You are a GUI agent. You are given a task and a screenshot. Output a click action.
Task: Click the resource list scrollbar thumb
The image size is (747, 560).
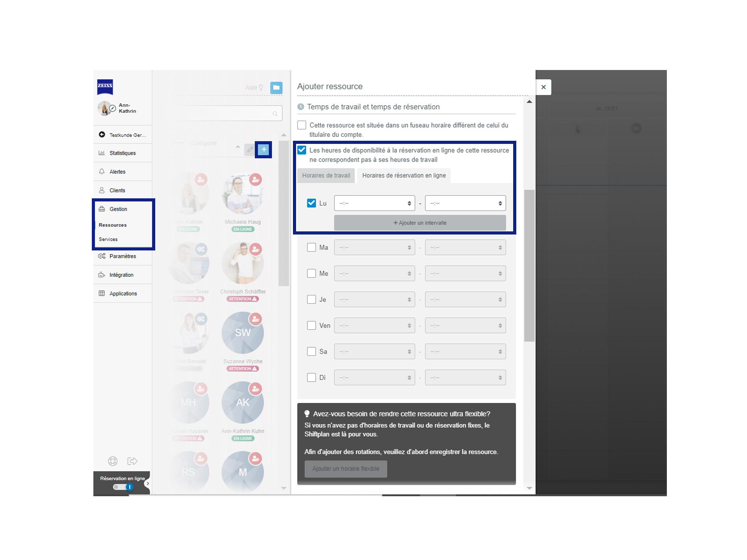click(x=284, y=213)
